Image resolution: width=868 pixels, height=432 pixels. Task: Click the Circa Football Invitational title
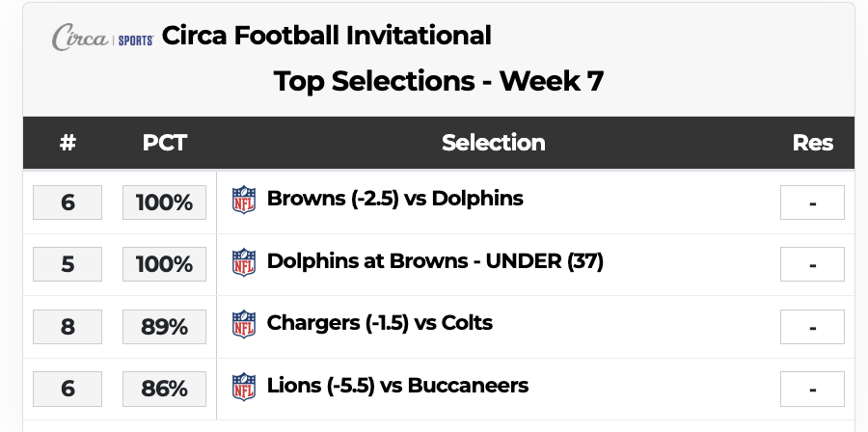327,36
